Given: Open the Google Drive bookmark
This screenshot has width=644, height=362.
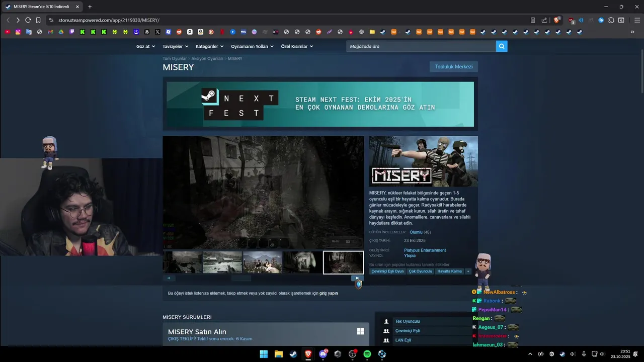Looking at the screenshot, I should coord(61,32).
